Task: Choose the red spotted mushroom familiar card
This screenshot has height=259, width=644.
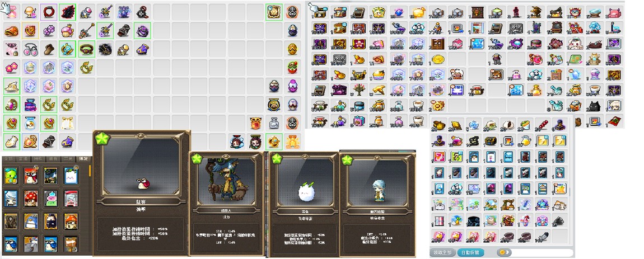Action: [x=30, y=199]
